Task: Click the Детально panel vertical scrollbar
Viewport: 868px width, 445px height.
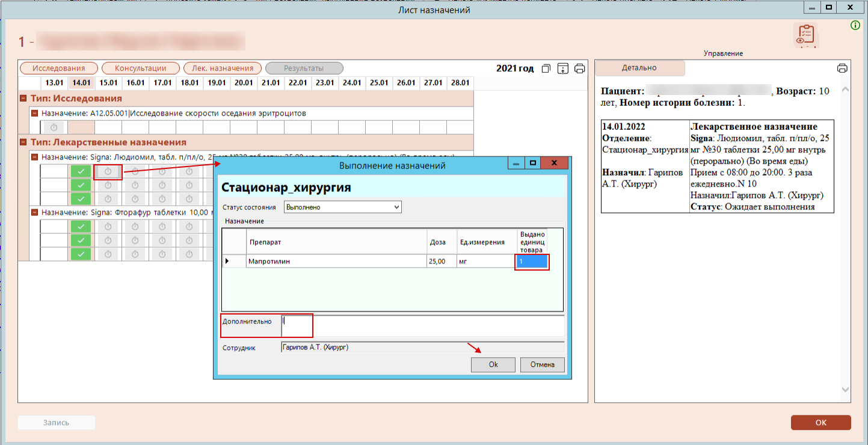Action: point(845,241)
